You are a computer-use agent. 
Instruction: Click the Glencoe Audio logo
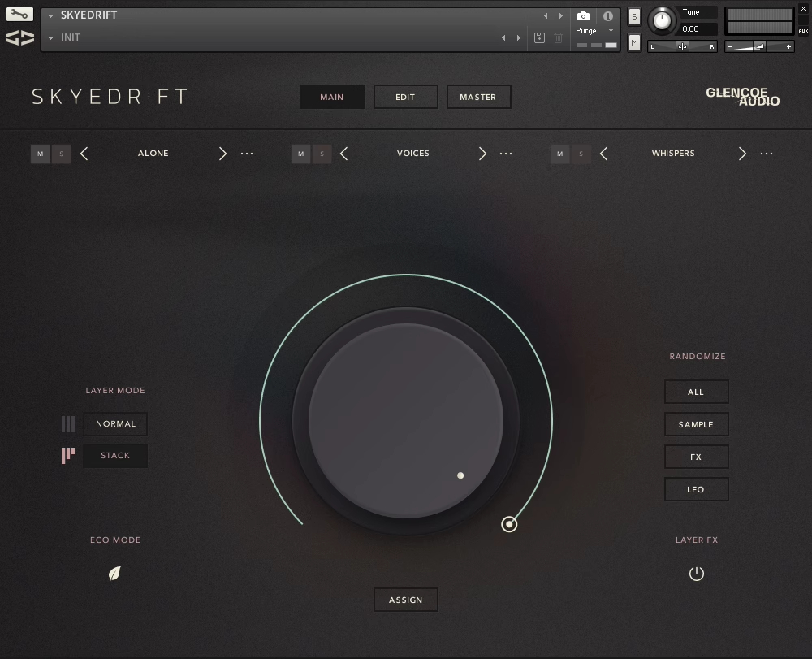point(743,97)
